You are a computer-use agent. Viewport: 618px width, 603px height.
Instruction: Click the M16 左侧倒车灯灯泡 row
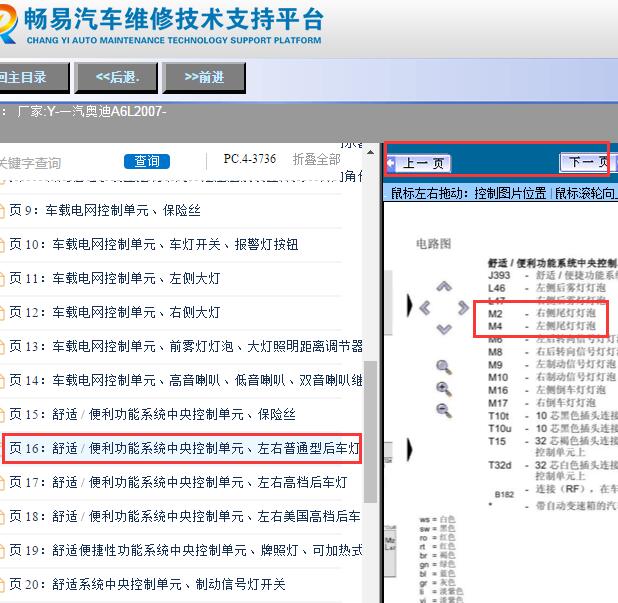coord(547,390)
